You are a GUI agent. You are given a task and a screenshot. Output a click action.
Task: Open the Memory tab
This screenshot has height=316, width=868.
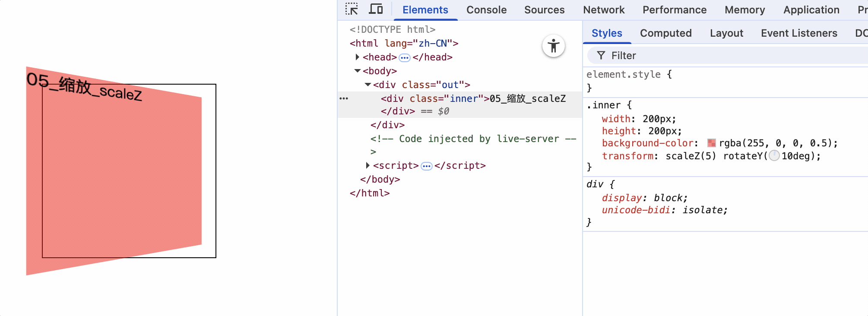(745, 10)
